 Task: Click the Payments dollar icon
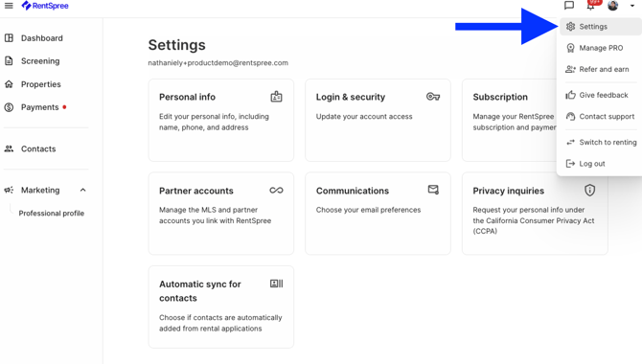[9, 107]
